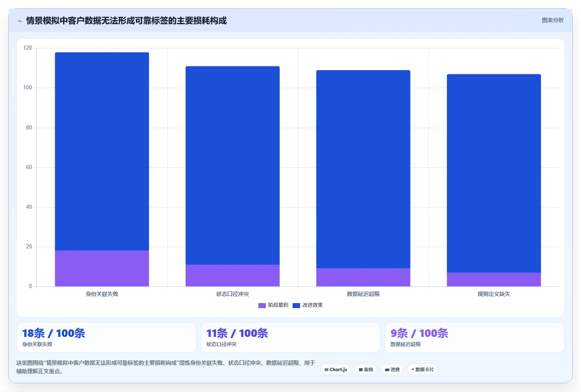Click the description paragraph starting 这张图围绕
Viewport: 581px width, 392px height.
(166, 367)
